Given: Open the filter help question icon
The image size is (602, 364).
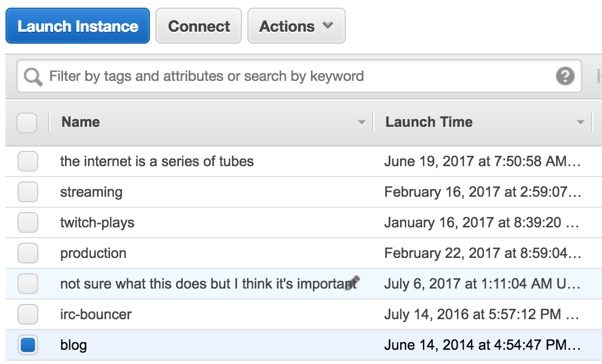Looking at the screenshot, I should tap(565, 76).
